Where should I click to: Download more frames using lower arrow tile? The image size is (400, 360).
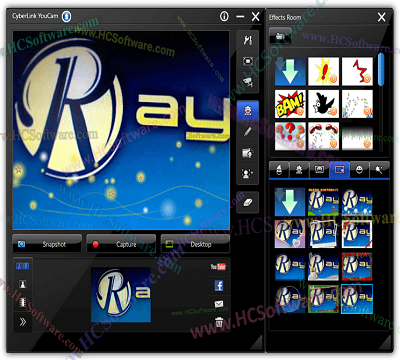pos(290,201)
